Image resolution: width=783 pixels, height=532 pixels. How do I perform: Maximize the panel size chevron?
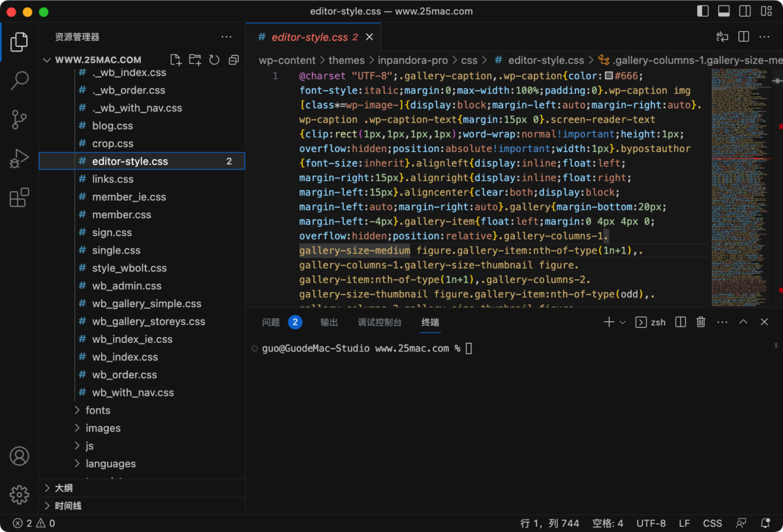[x=743, y=322]
